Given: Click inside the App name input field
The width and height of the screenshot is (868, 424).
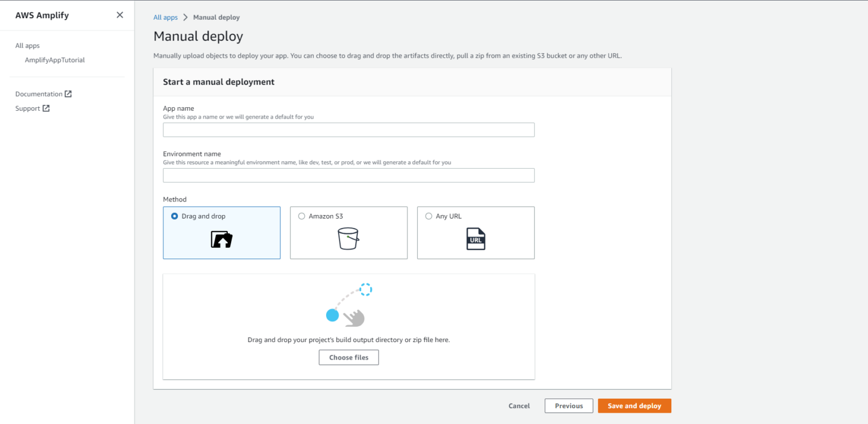Looking at the screenshot, I should tap(349, 129).
